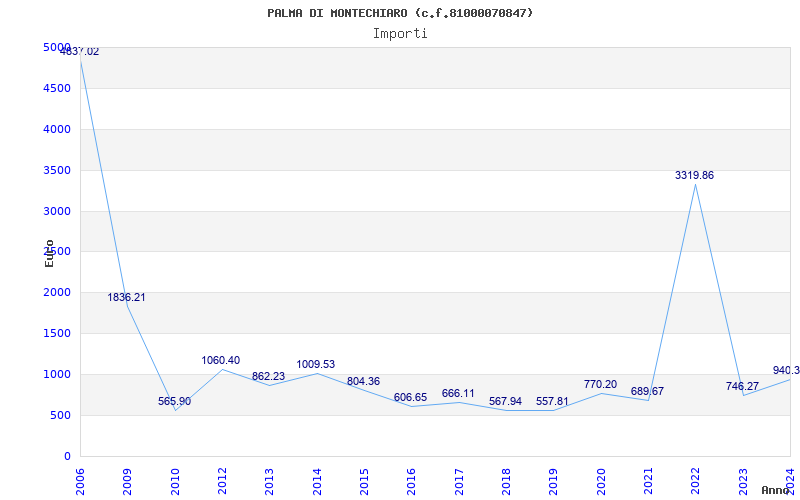
Task: Click the 1500 y-axis tick label
Action: coord(57,334)
